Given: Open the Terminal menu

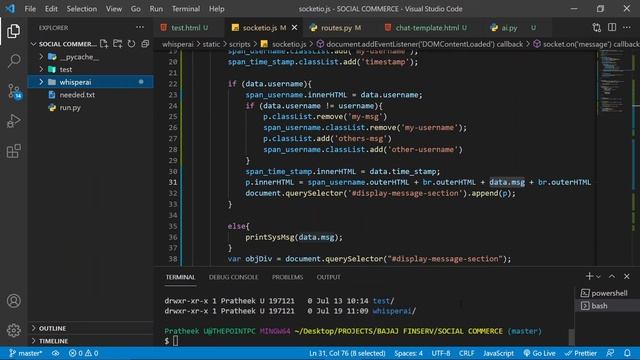Looking at the screenshot, I should pos(186,9).
